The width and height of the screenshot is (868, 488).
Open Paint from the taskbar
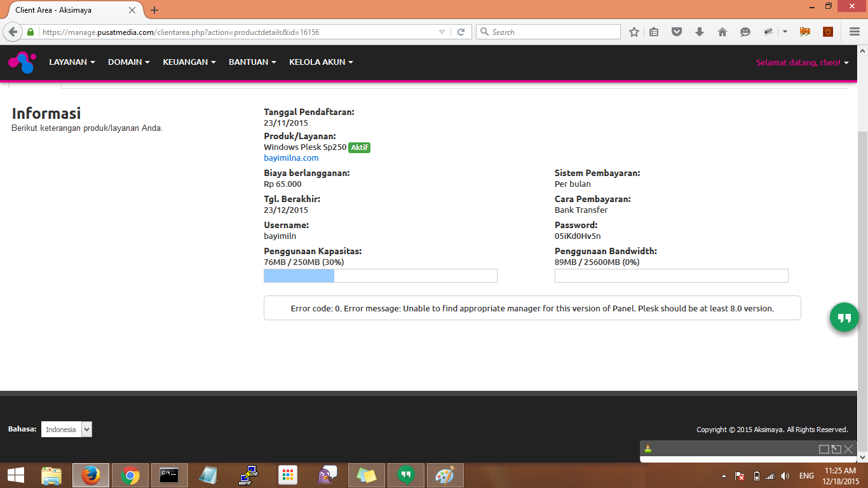click(445, 475)
